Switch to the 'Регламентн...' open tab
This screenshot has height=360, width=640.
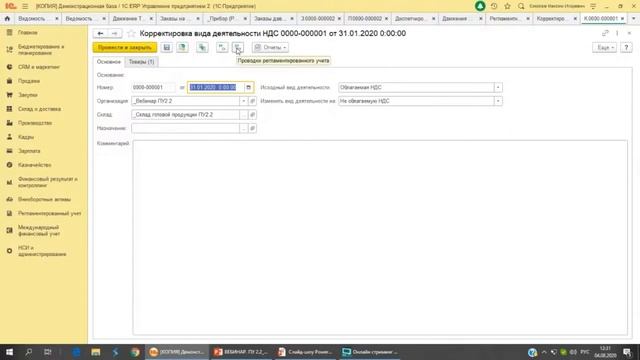pyautogui.click(x=505, y=18)
